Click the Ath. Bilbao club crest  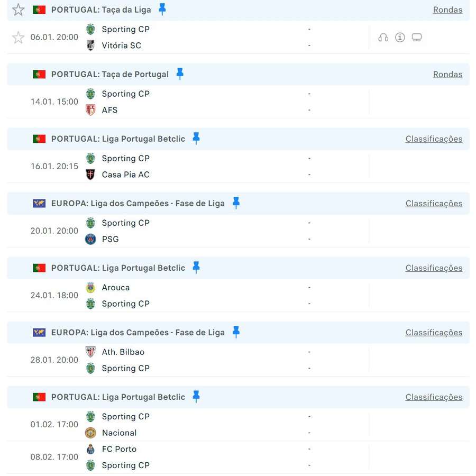[x=90, y=352]
